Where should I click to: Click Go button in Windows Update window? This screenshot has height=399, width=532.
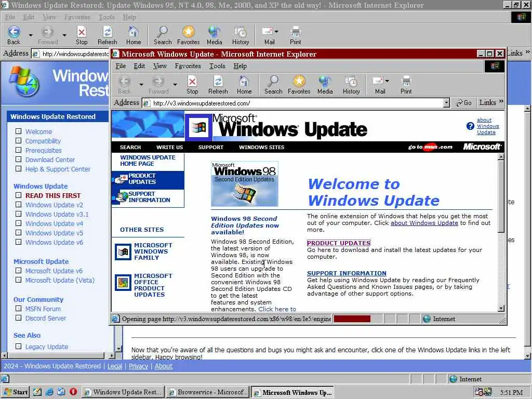coord(464,103)
